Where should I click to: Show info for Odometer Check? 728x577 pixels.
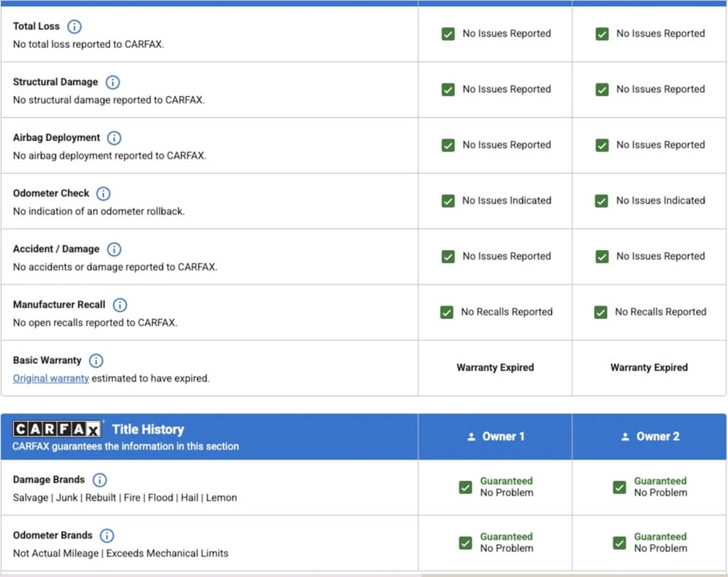pyautogui.click(x=103, y=194)
